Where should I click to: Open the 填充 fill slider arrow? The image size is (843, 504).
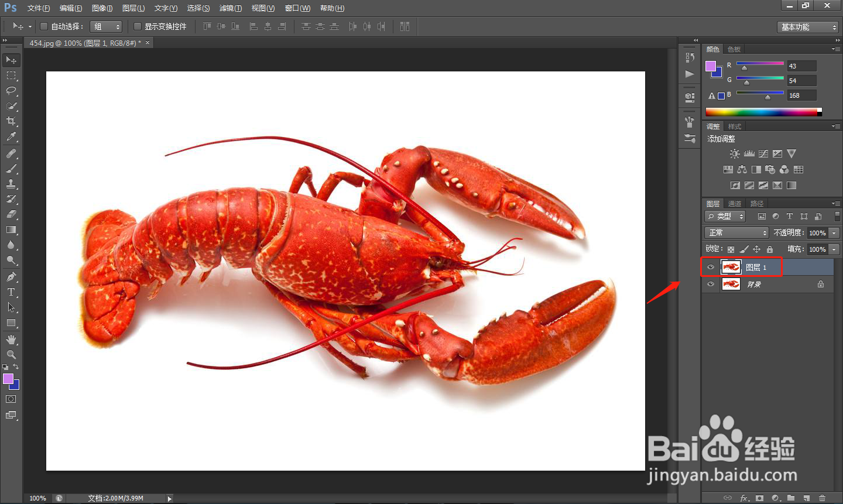point(834,249)
